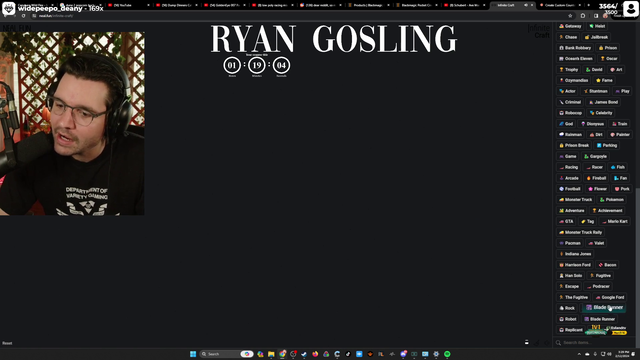Select the Trophy element
The width and height of the screenshot is (640, 360).
click(x=568, y=70)
